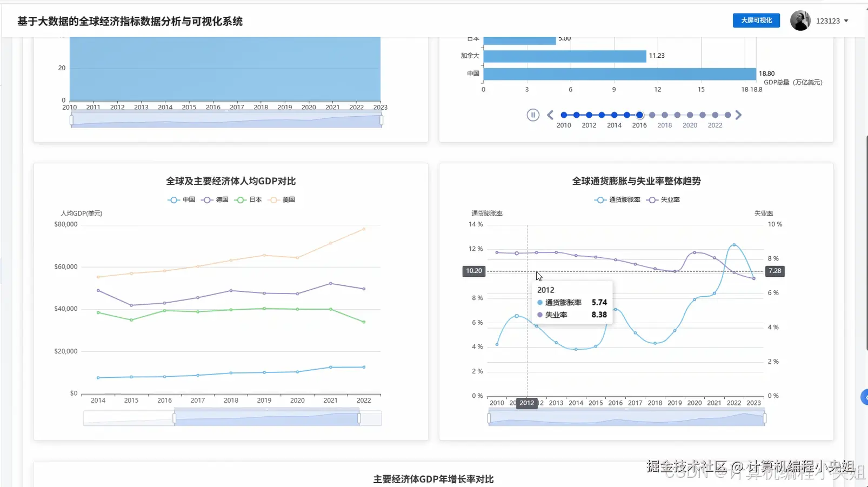Screen dimensions: 868x487
Task: Select 2010 on the GDP timeline
Action: tap(564, 115)
